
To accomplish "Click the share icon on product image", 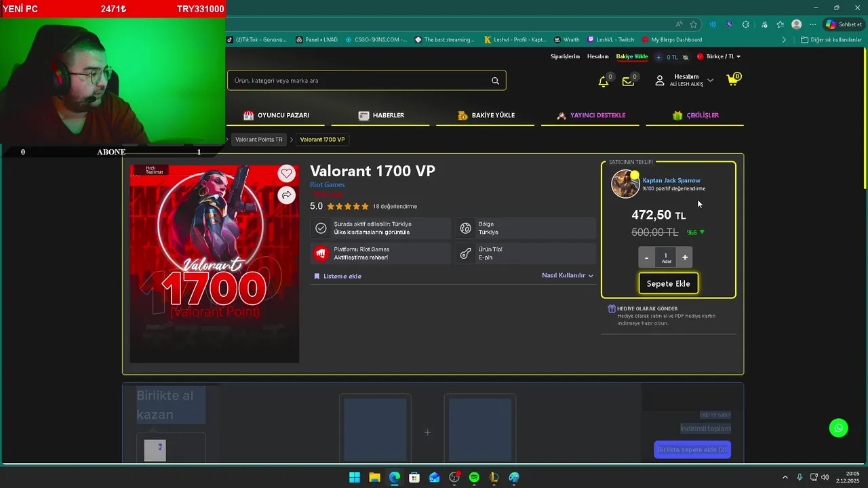I will click(287, 195).
